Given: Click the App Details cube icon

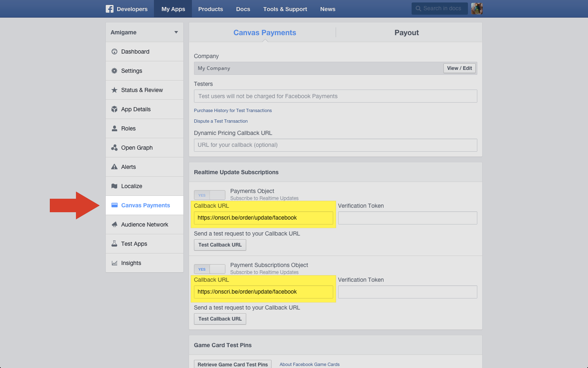Looking at the screenshot, I should [114, 109].
